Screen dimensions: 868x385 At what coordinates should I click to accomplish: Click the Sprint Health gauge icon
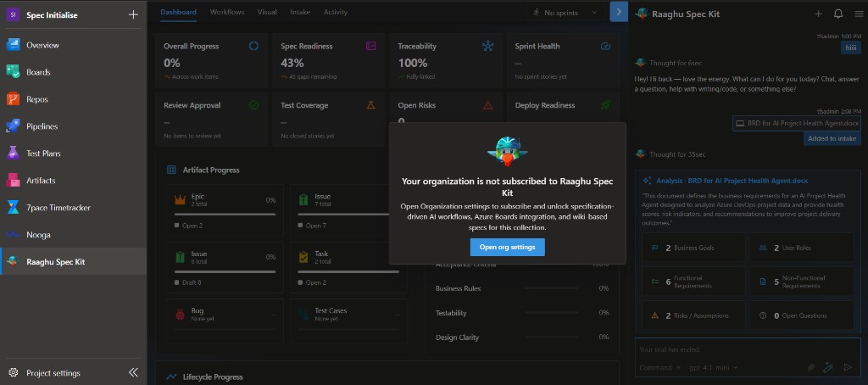pyautogui.click(x=605, y=47)
